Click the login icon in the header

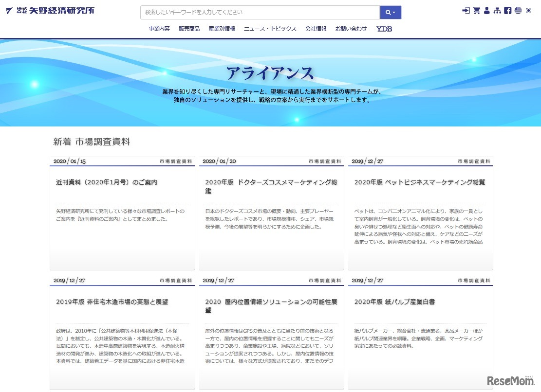pos(466,10)
